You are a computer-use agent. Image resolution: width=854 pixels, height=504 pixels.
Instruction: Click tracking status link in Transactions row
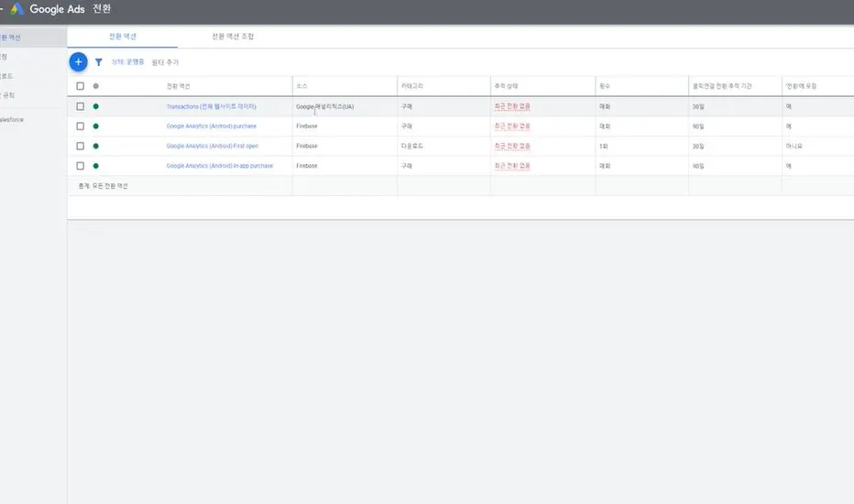coord(512,107)
